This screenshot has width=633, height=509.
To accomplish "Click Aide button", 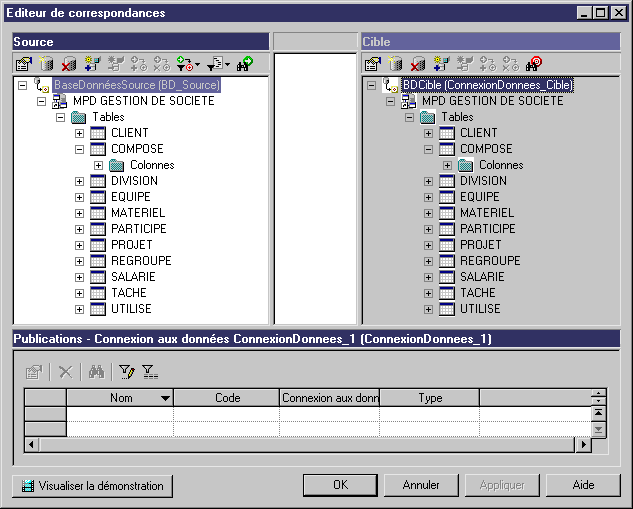I will click(583, 485).
